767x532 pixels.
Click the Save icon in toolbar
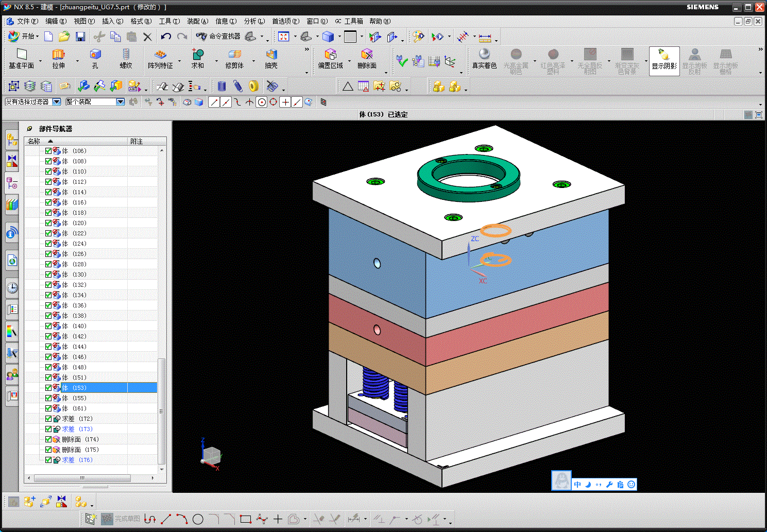(80, 37)
